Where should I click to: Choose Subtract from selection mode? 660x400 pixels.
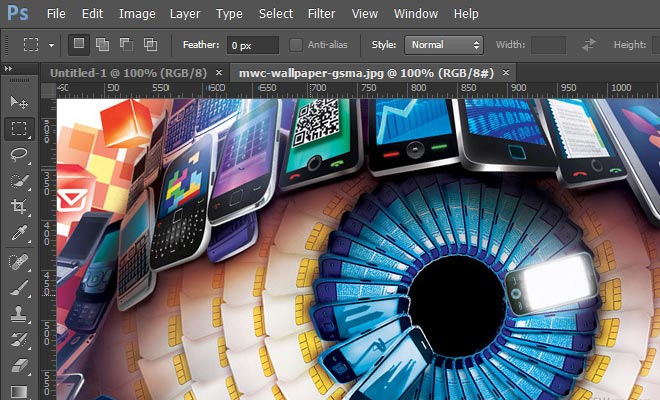126,44
